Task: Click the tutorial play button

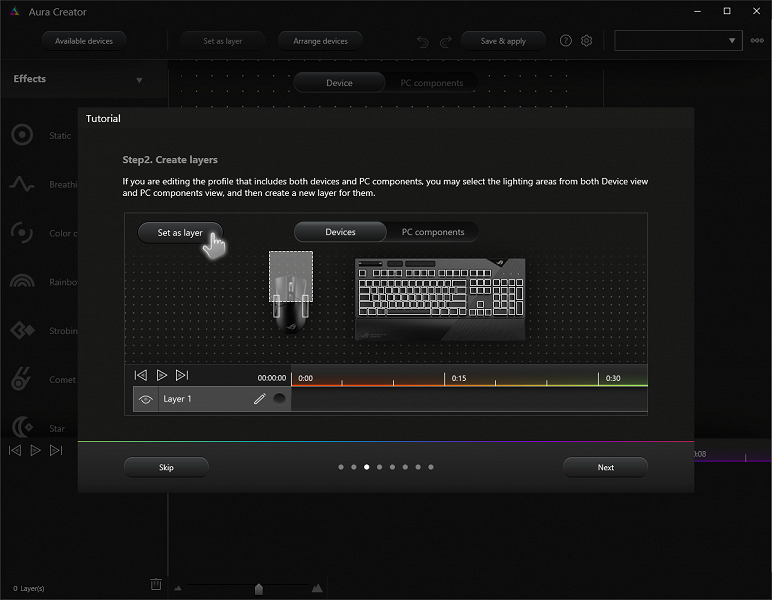Action: tap(161, 376)
